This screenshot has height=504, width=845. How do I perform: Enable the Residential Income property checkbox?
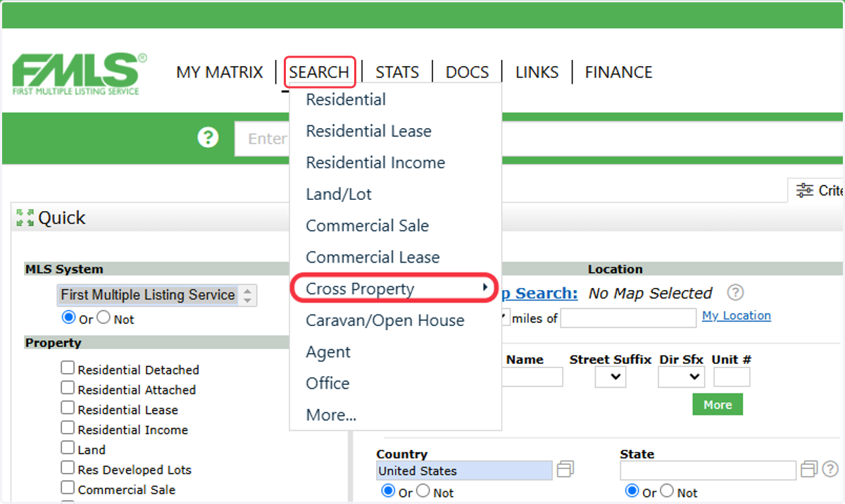click(68, 428)
